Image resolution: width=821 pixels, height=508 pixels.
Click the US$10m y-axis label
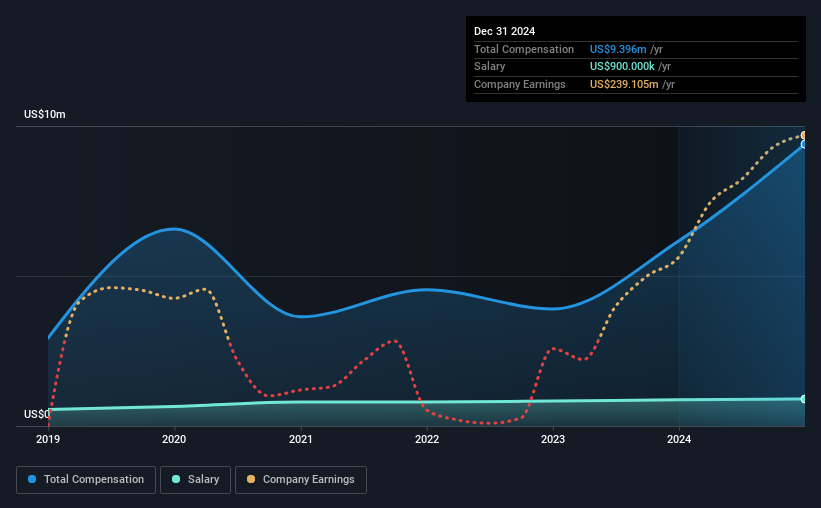tap(45, 114)
